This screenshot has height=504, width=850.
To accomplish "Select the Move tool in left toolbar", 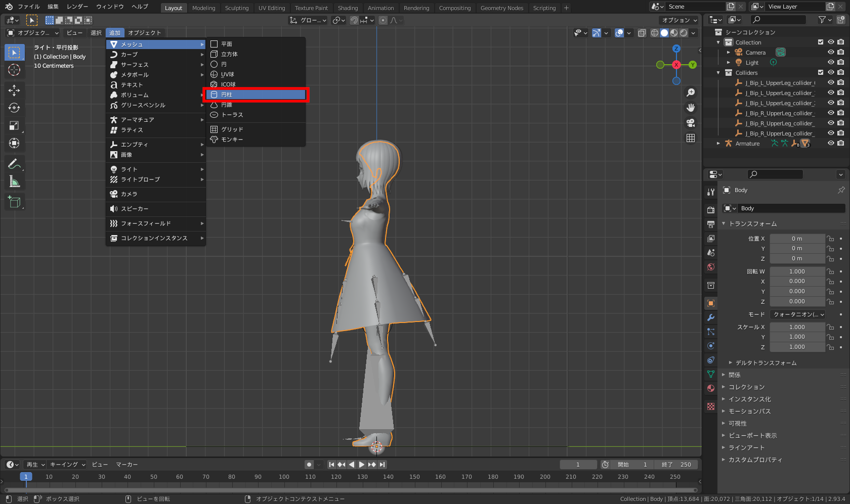I will 14,90.
